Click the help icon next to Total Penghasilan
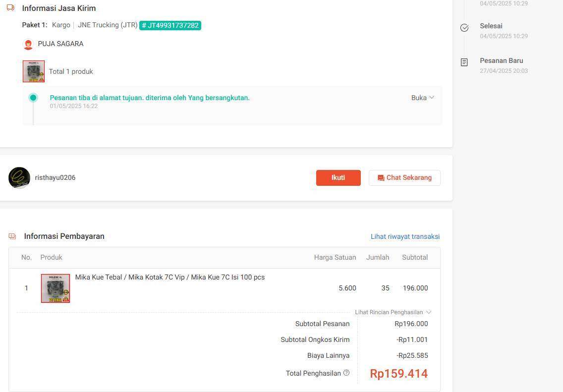The width and height of the screenshot is (563, 392). (346, 373)
